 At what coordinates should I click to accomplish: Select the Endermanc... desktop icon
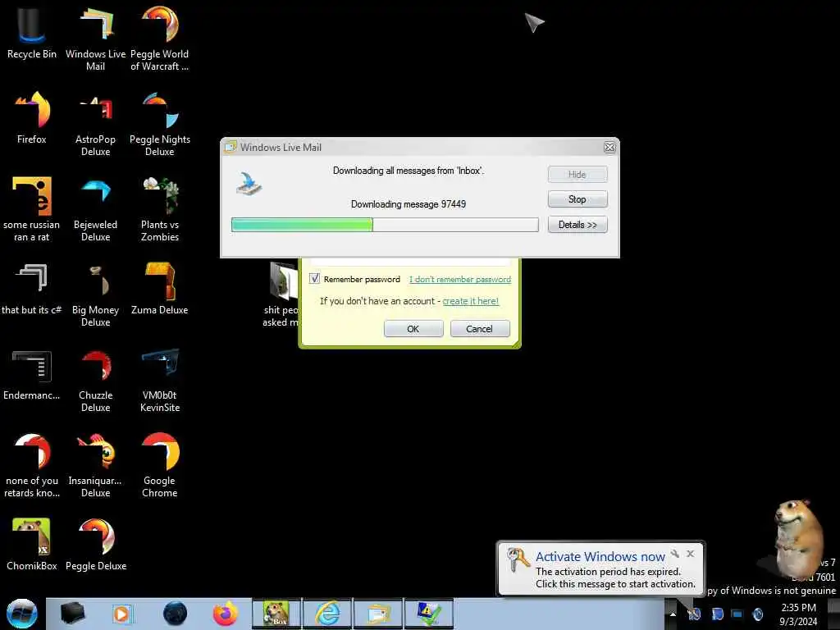coord(32,374)
